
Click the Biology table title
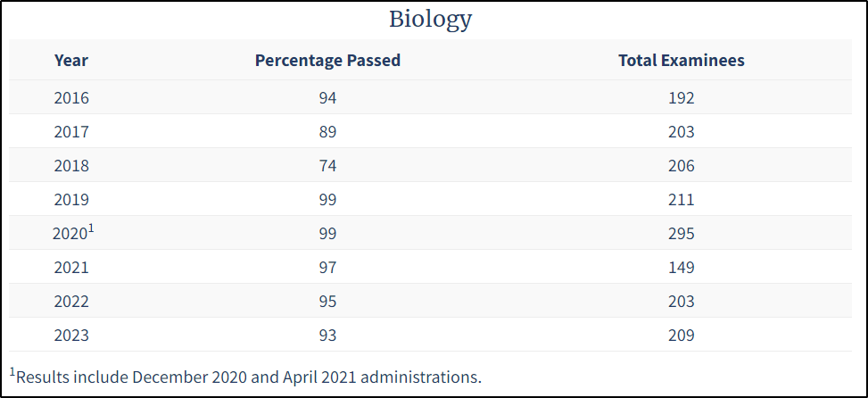[x=430, y=19]
